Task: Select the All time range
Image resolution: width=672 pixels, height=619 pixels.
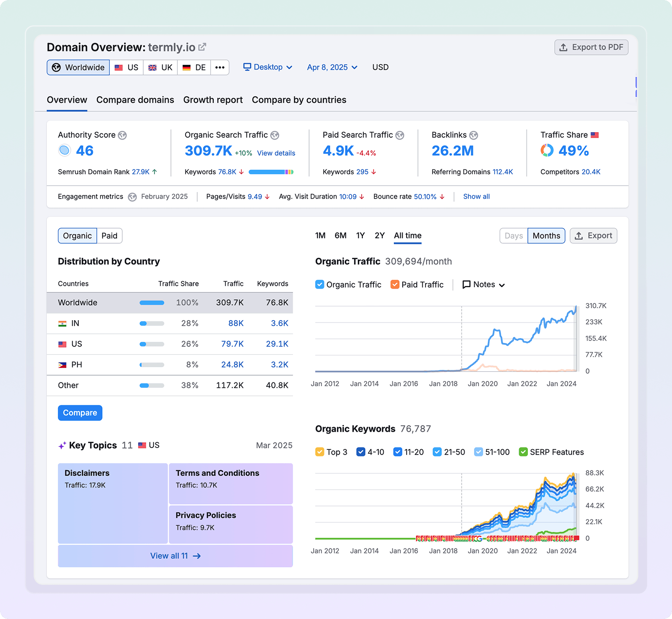Action: pos(408,236)
